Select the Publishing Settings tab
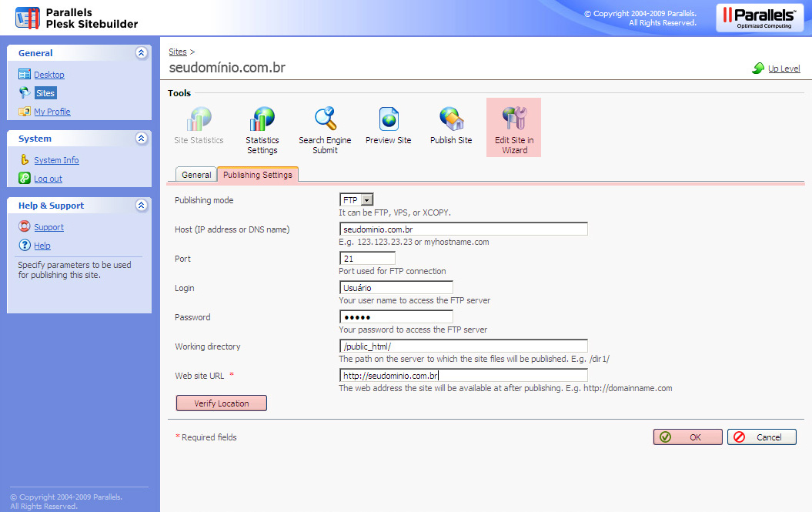Image resolution: width=812 pixels, height=512 pixels. coord(257,175)
